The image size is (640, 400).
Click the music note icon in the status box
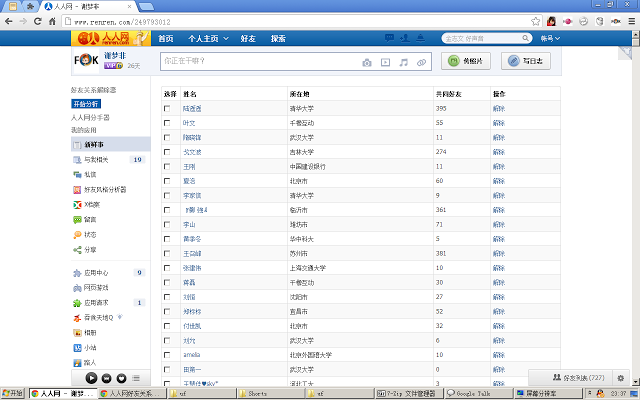tap(404, 62)
